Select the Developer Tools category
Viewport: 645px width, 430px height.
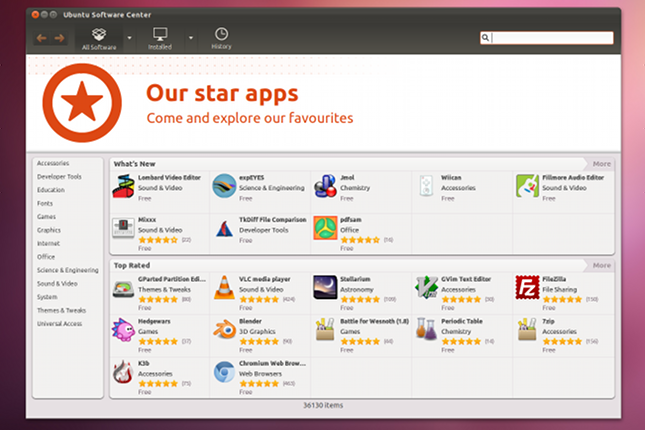click(x=59, y=177)
